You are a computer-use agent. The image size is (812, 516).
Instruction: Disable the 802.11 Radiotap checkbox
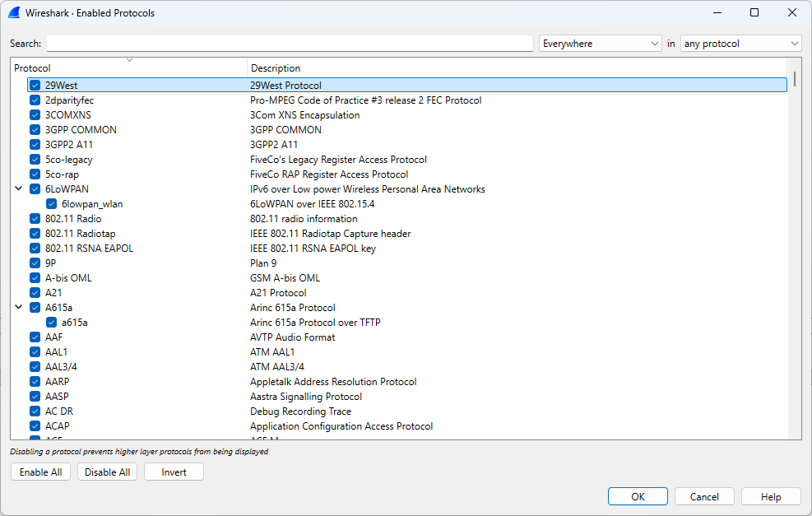pyautogui.click(x=35, y=234)
